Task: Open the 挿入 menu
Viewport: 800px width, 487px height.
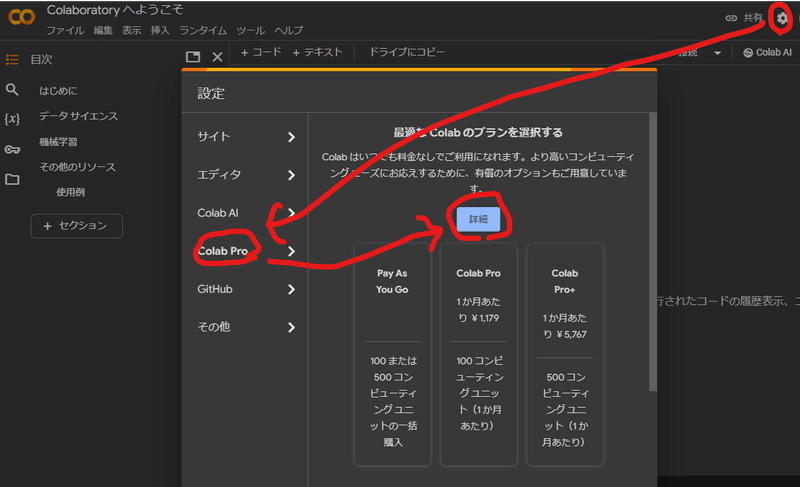Action: [x=160, y=31]
